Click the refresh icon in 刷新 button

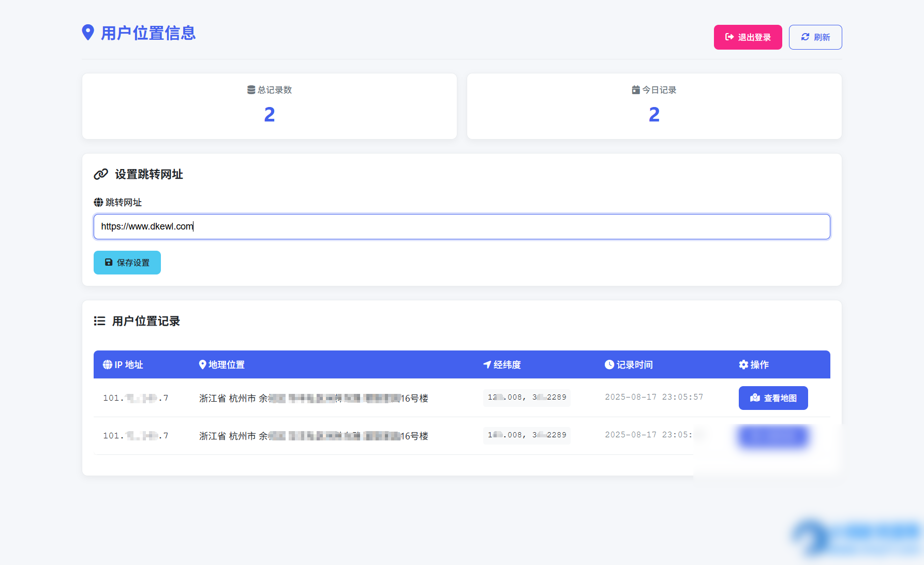tap(805, 37)
